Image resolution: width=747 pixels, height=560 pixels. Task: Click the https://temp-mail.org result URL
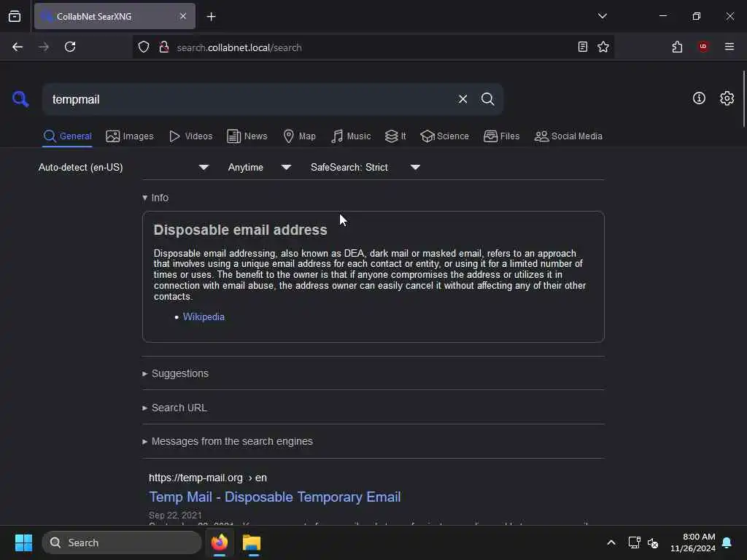pyautogui.click(x=208, y=478)
